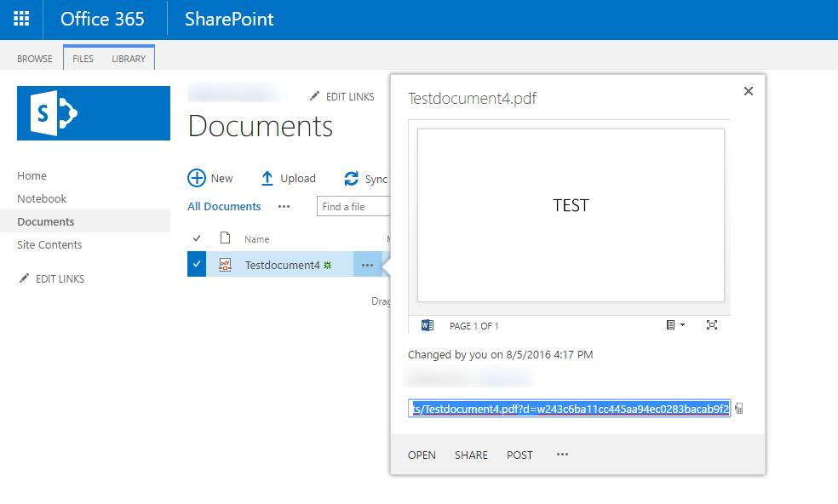838x504 pixels.
Task: Click the Office 365 header link
Action: tap(102, 20)
